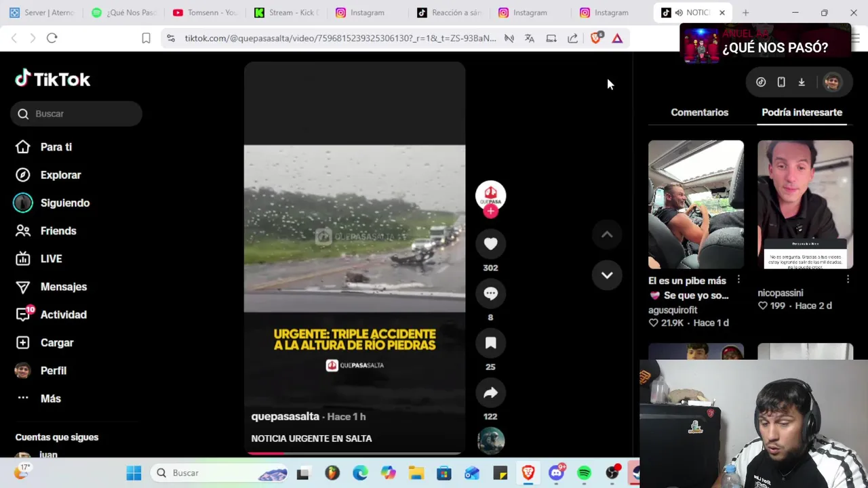This screenshot has width=868, height=488.
Task: Click the TikTok Buscar search field
Action: 76,114
